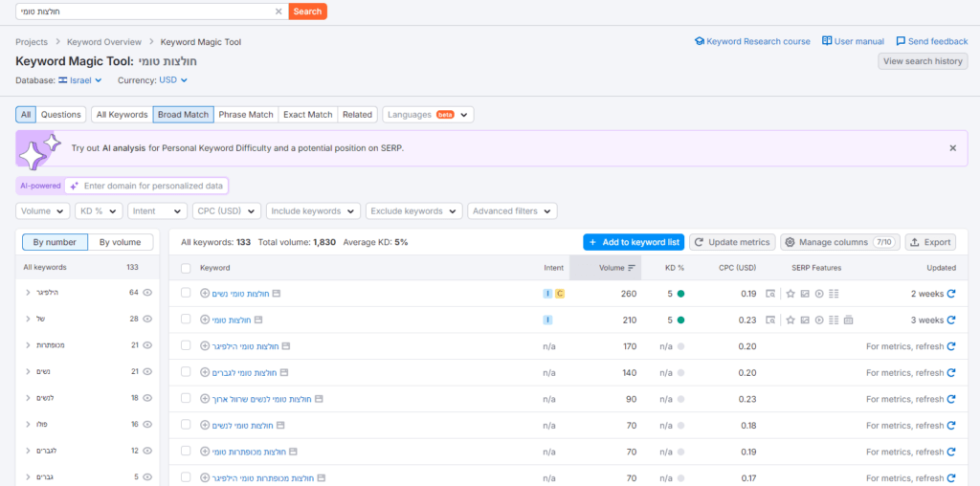Screen dimensions: 980x486
Task: Click the personalized data domain input
Action: click(x=153, y=186)
